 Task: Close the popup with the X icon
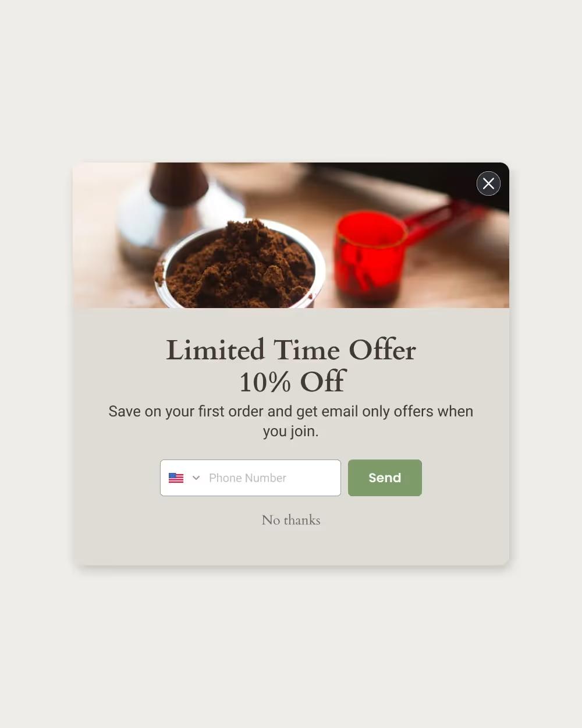tap(488, 183)
